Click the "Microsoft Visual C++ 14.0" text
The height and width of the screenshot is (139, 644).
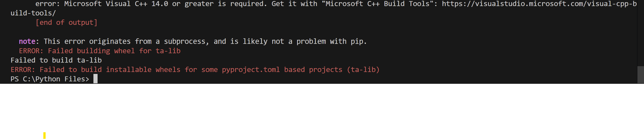[x=116, y=4]
